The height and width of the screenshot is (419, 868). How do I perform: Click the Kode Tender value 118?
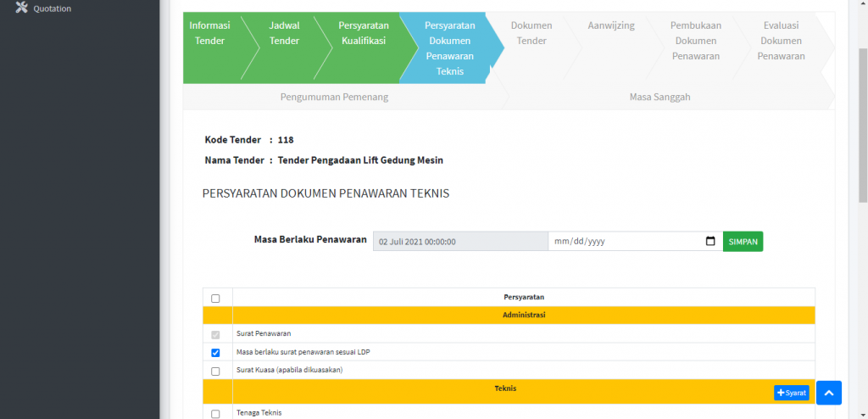coord(286,140)
